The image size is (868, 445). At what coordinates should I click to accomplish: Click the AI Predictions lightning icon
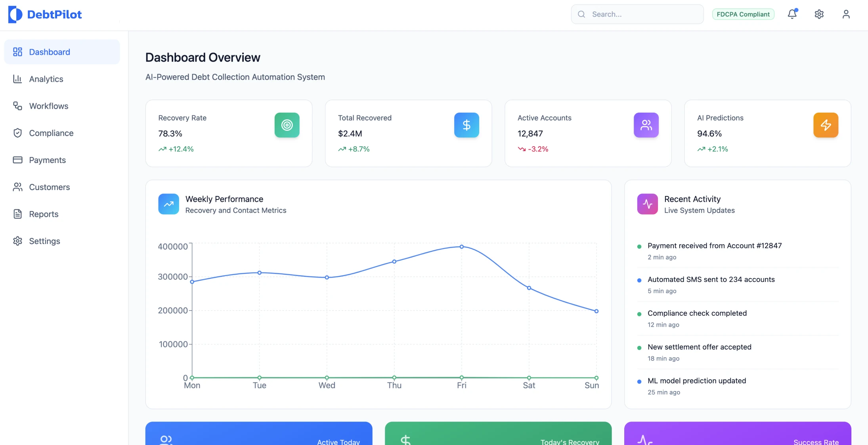826,125
